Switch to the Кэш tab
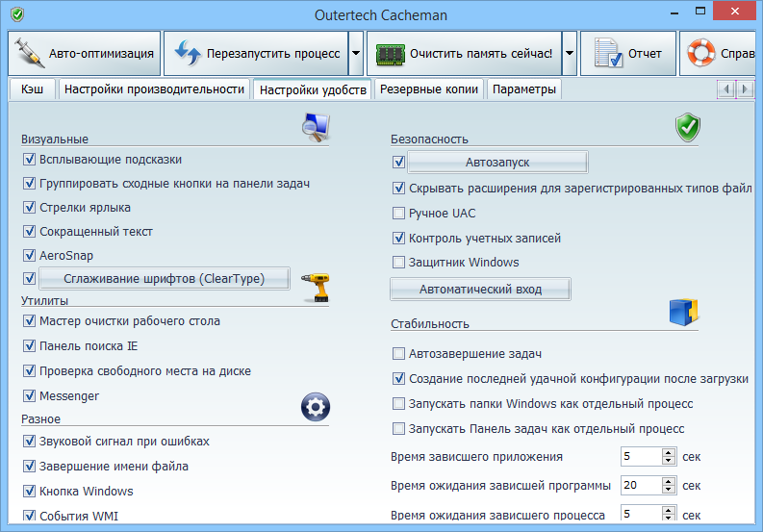 [32, 89]
